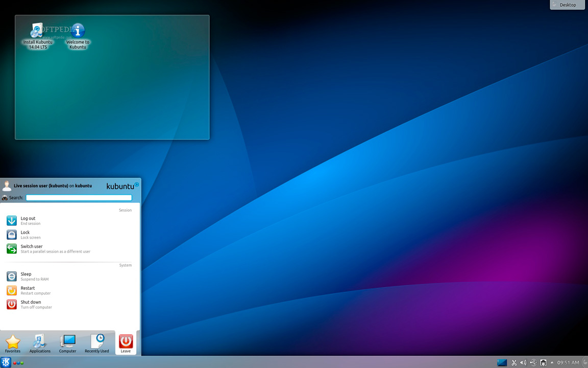Select Log out to end session
This screenshot has height=368, width=588.
(28, 220)
